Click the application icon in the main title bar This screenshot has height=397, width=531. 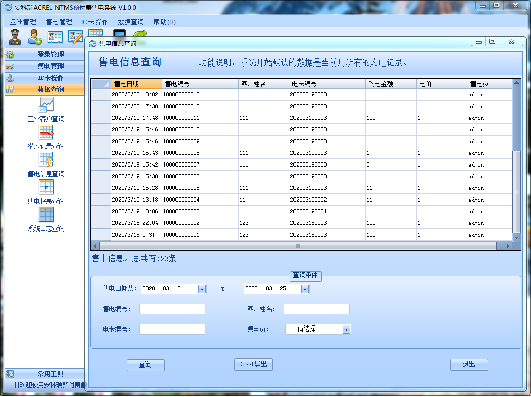8,7
